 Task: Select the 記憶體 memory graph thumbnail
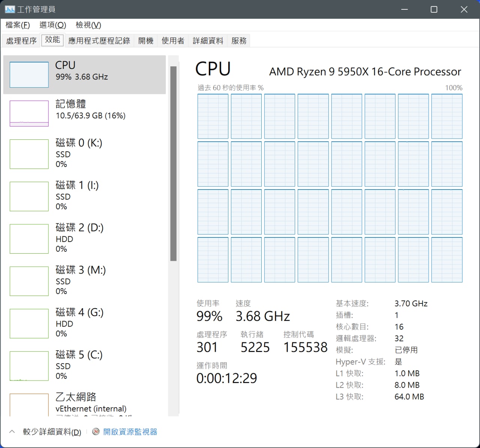click(x=29, y=113)
